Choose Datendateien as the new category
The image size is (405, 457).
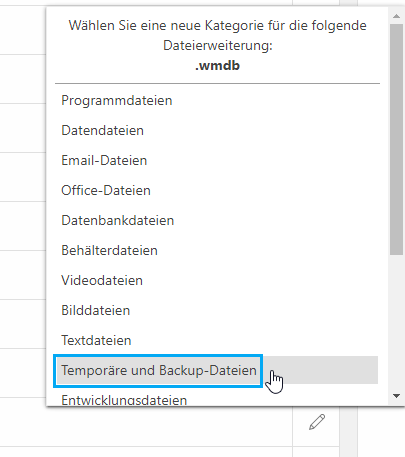217,130
